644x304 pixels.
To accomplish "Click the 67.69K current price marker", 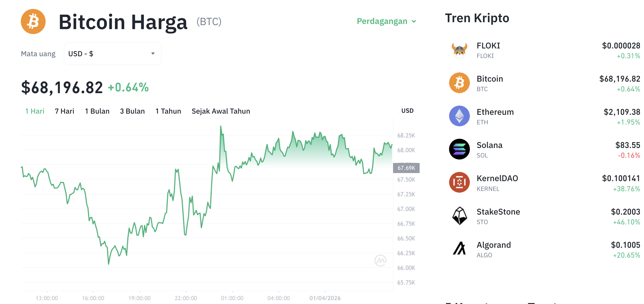I will click(x=406, y=168).
